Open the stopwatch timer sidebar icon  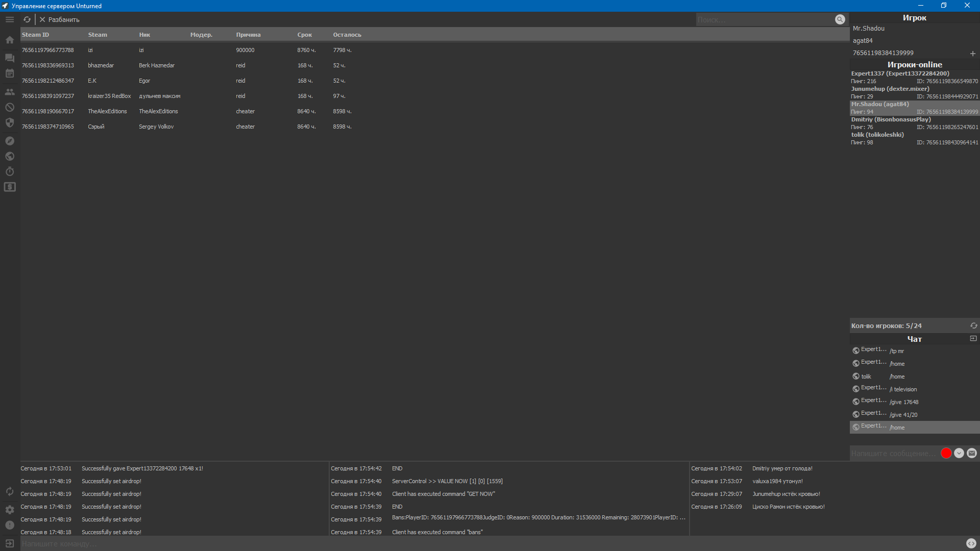pyautogui.click(x=10, y=171)
